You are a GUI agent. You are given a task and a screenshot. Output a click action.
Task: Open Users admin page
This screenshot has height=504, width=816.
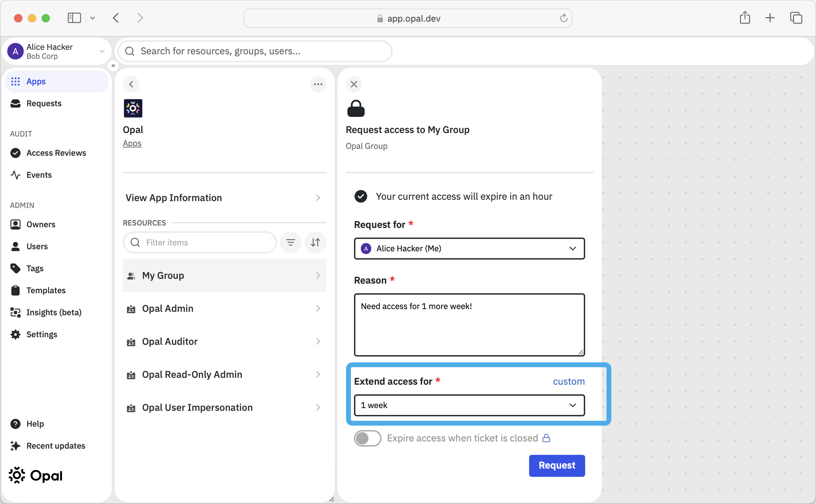pyautogui.click(x=57, y=246)
